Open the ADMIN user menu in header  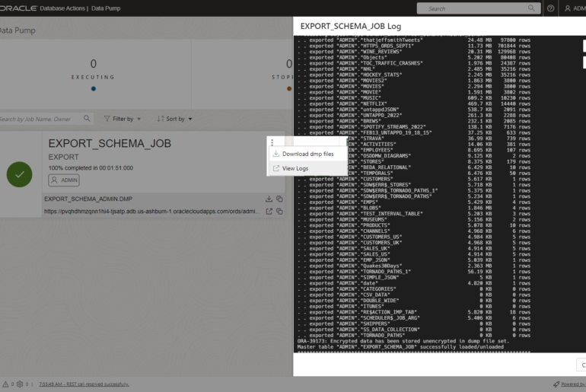[573, 8]
